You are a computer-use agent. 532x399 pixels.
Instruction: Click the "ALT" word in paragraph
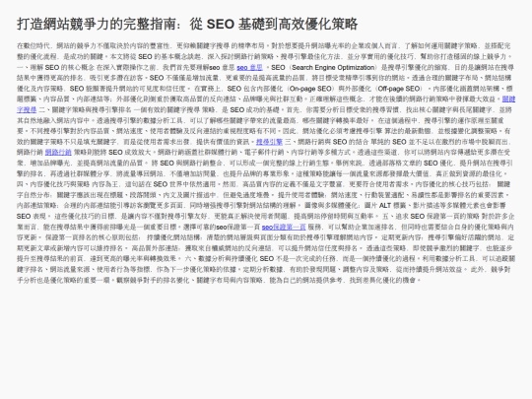click(385, 206)
